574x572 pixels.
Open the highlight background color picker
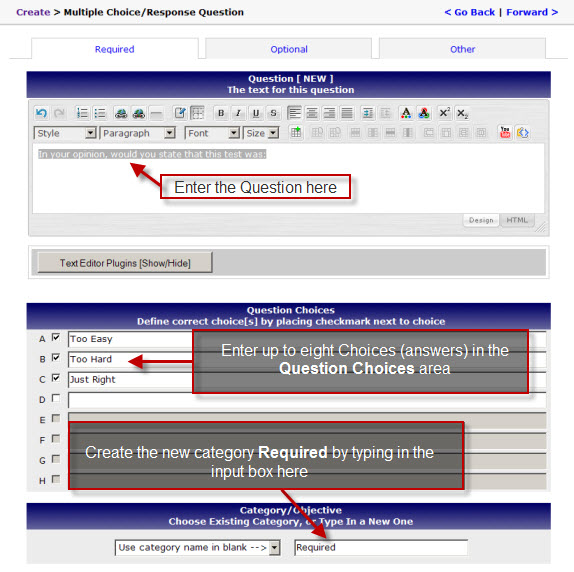click(x=424, y=113)
